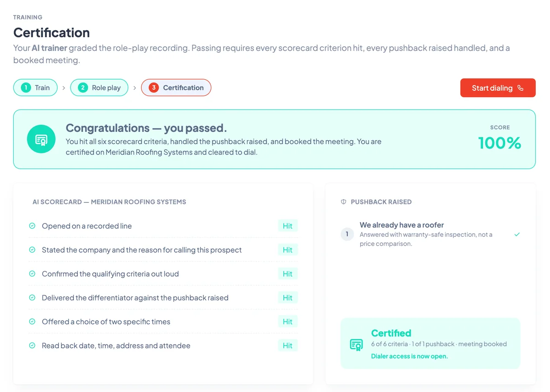Click the number 1 badge of the pushback

click(347, 234)
